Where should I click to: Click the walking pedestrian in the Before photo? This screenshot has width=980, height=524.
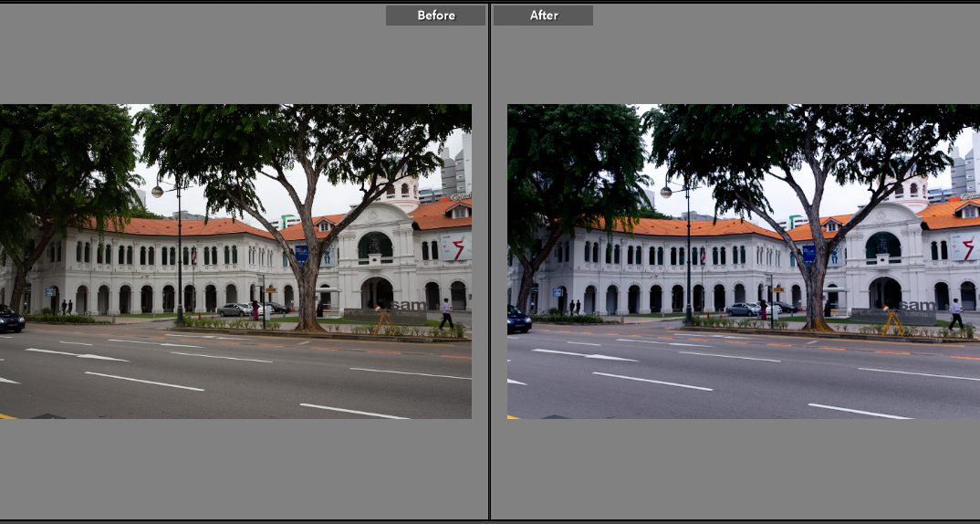pos(445,313)
